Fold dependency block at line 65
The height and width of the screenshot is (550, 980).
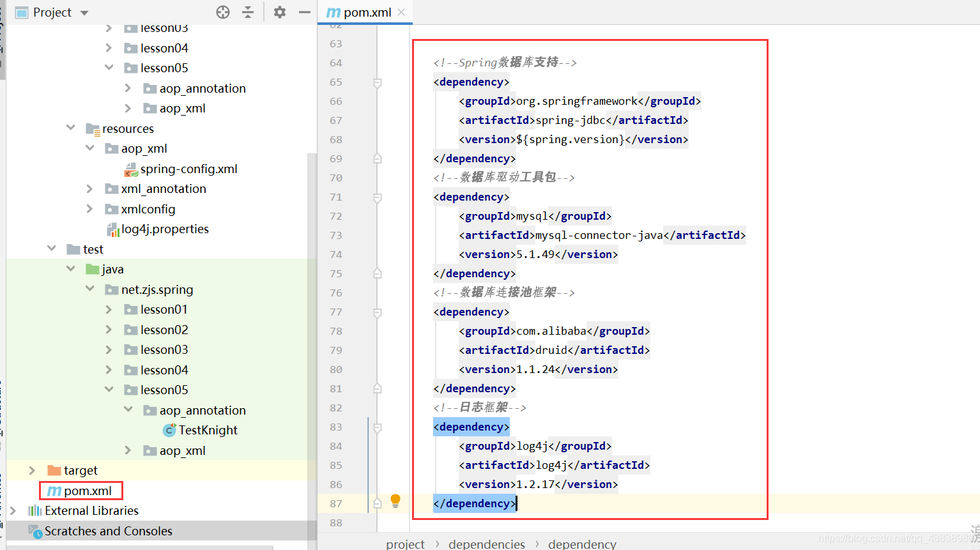(x=378, y=82)
